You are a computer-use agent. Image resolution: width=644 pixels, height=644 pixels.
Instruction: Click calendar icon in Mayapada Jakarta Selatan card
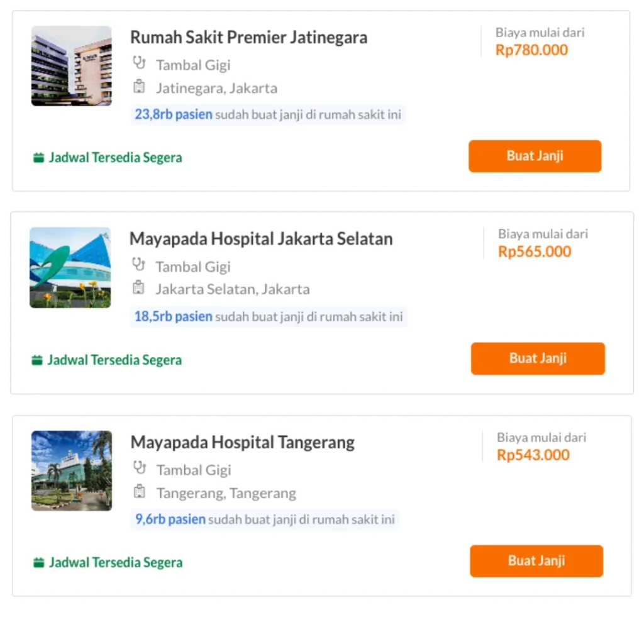(37, 360)
